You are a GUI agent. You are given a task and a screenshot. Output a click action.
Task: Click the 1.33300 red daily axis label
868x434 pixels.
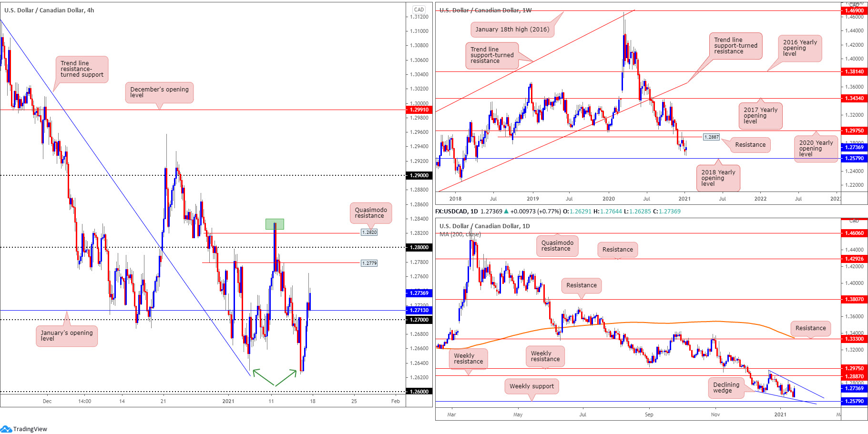(854, 339)
